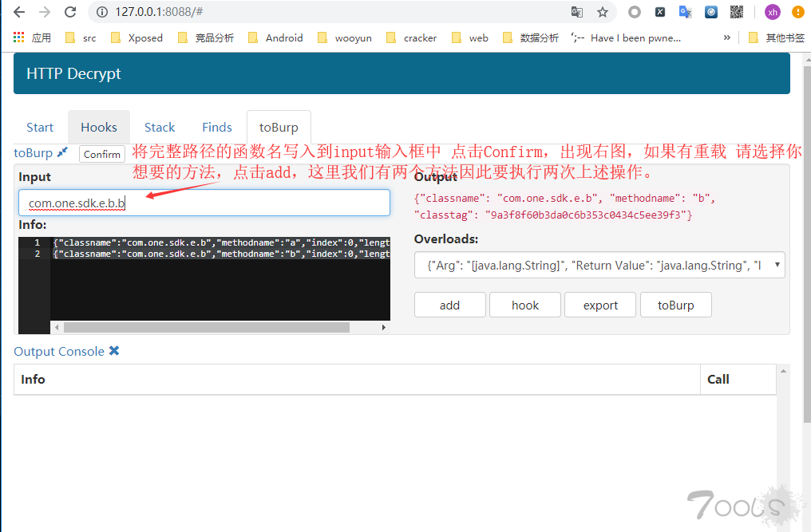Click the Confirm button
This screenshot has width=811, height=532.
pyautogui.click(x=102, y=154)
